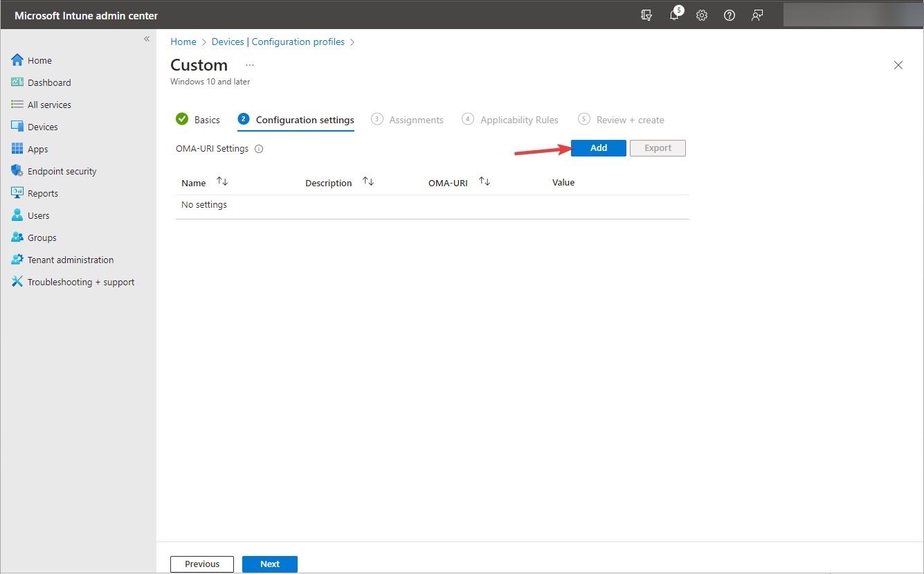Click the Next button

click(269, 564)
